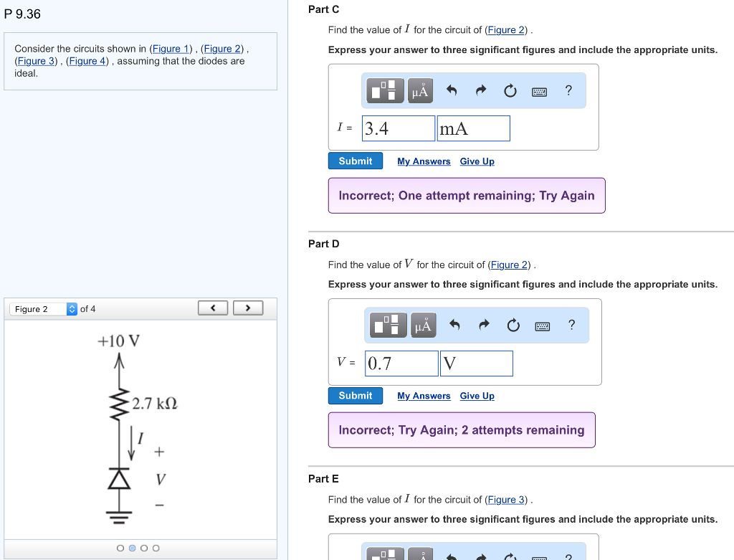The image size is (734, 560).
Task: Redo in Part D answer toolbar
Action: tap(484, 325)
